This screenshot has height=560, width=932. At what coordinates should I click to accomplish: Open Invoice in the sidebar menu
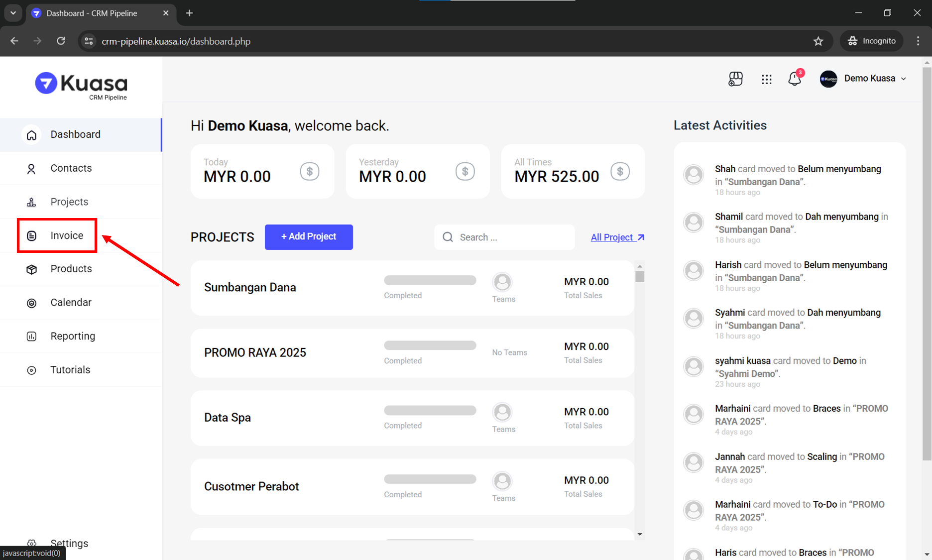tap(67, 235)
